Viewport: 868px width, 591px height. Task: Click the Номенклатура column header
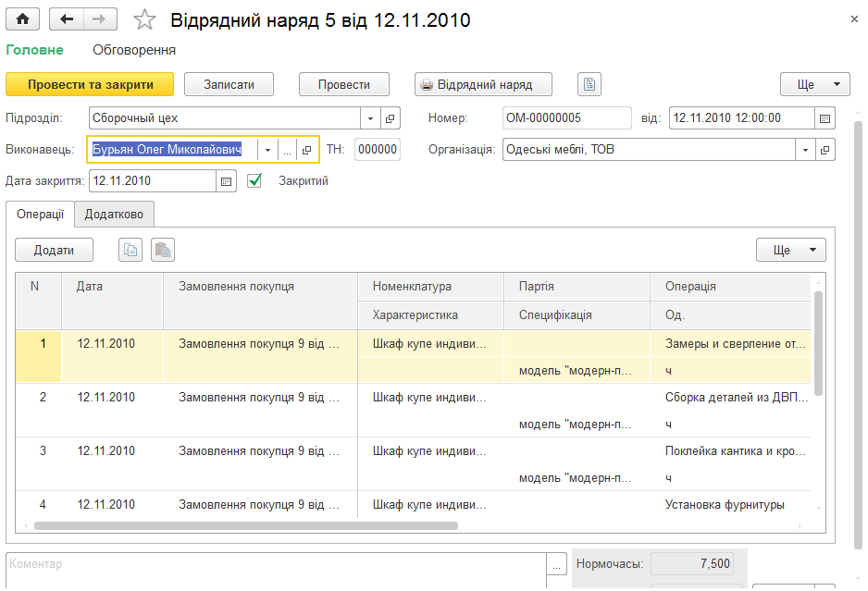click(x=430, y=287)
